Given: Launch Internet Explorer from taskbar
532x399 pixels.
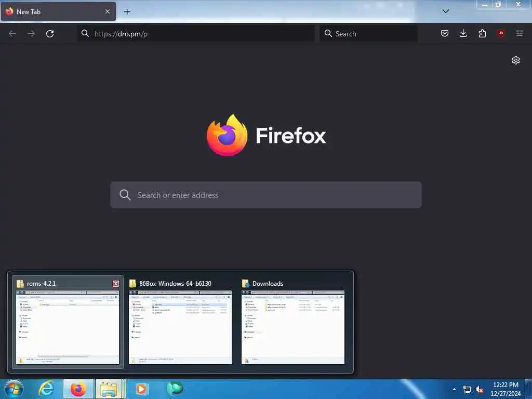Looking at the screenshot, I should (46, 389).
